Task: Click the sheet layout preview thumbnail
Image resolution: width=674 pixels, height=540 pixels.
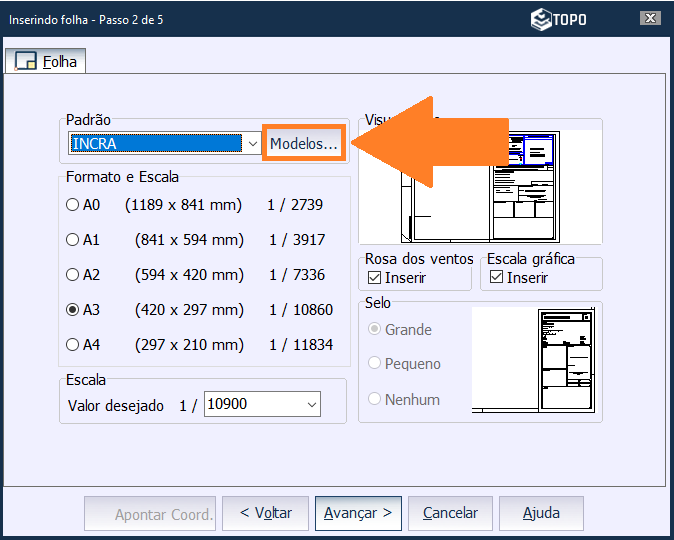Action: [x=480, y=187]
